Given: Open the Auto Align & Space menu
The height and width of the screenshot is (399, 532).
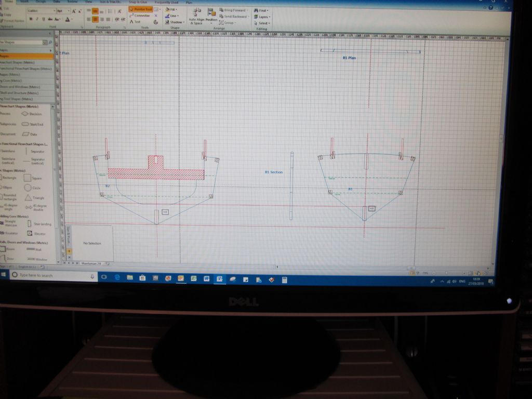Looking at the screenshot, I should pyautogui.click(x=196, y=17).
